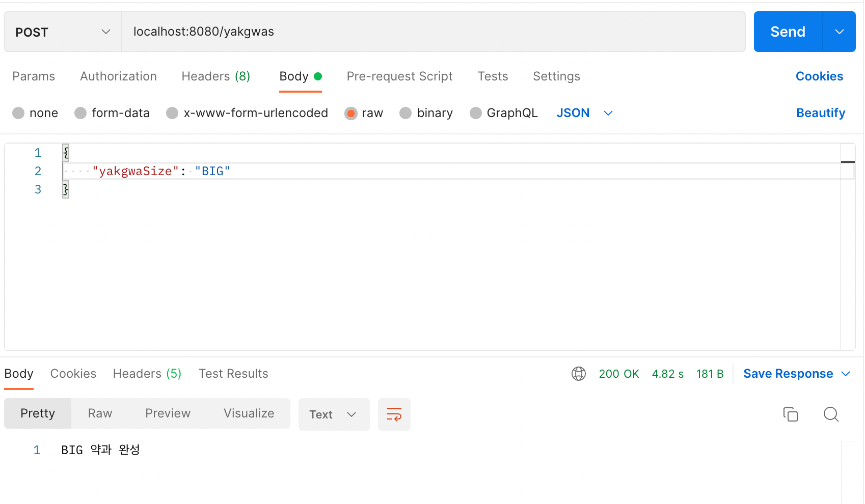Select the binary body radio option
The height and width of the screenshot is (504, 865).
pos(406,113)
